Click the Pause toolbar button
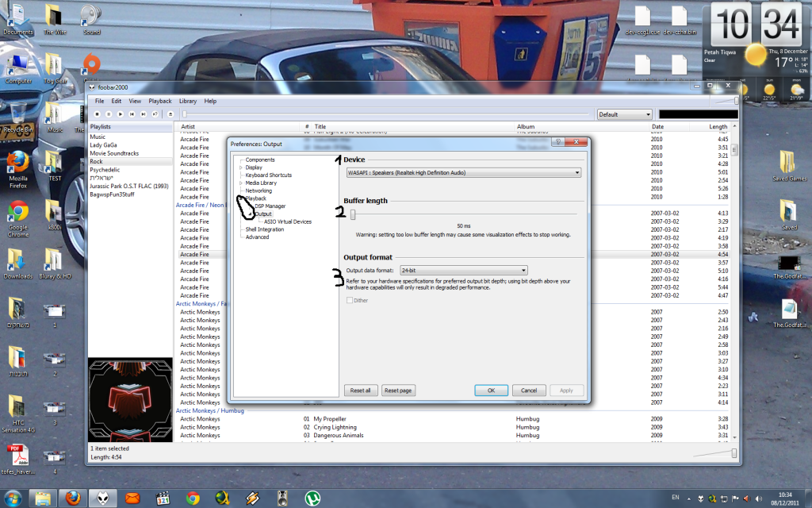 point(109,114)
